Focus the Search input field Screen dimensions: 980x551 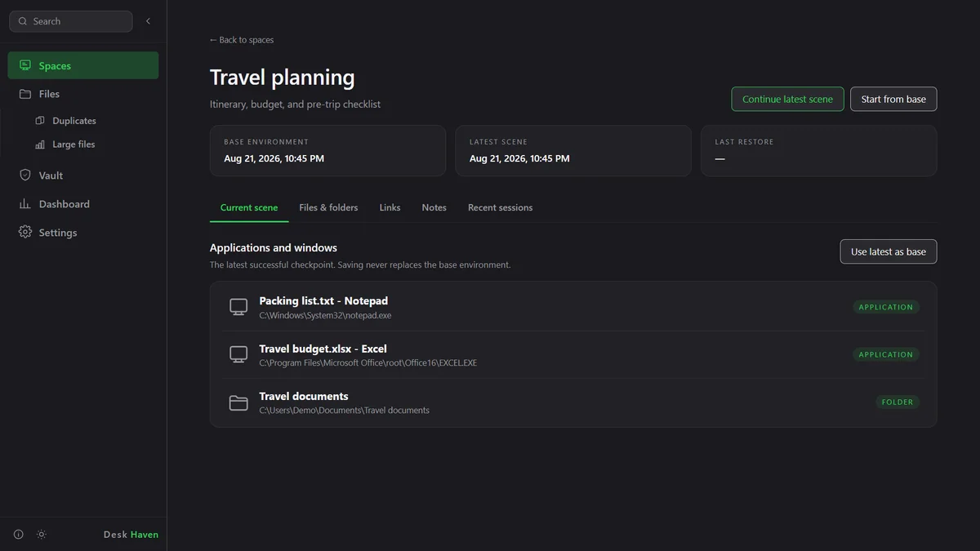click(71, 21)
